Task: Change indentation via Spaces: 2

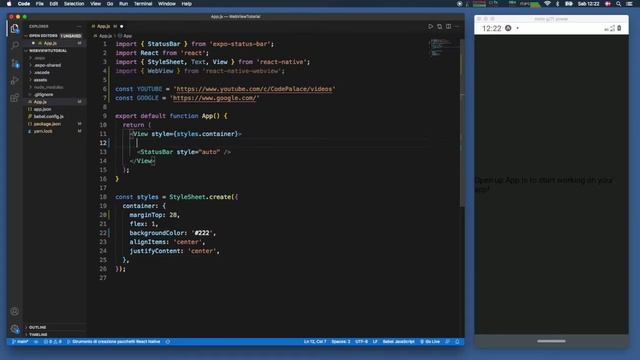Action: tap(341, 342)
